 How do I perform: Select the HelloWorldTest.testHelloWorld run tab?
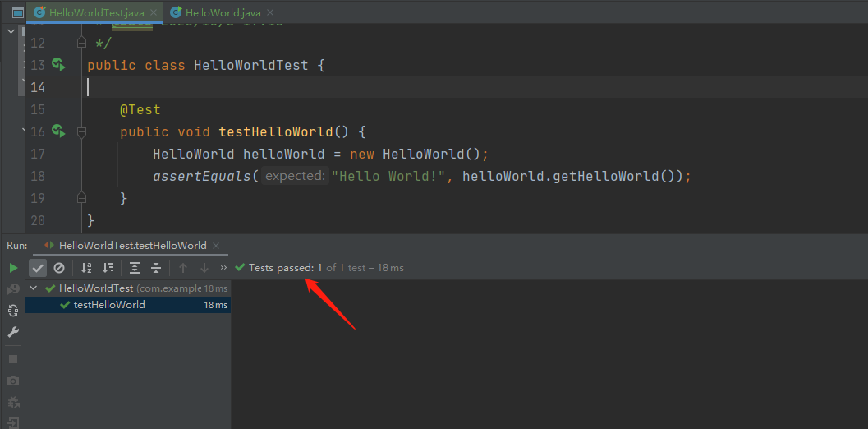(x=132, y=245)
